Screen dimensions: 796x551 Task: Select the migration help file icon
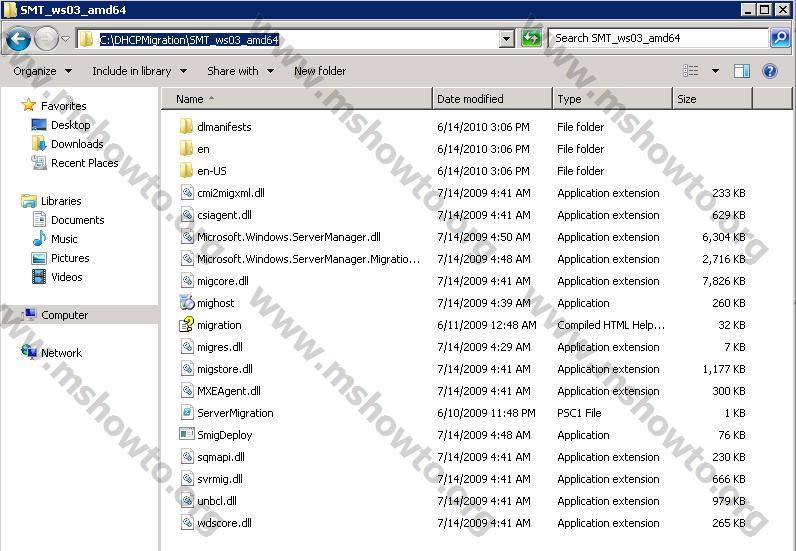[x=187, y=325]
